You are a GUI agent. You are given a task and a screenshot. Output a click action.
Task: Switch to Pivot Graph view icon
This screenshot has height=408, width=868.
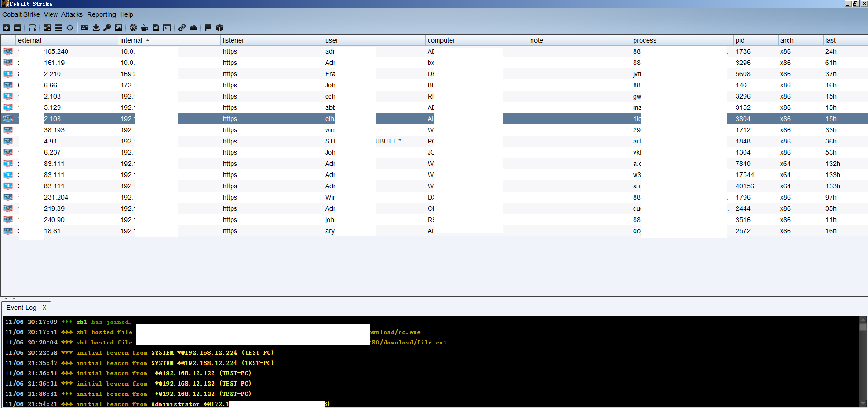coord(47,28)
